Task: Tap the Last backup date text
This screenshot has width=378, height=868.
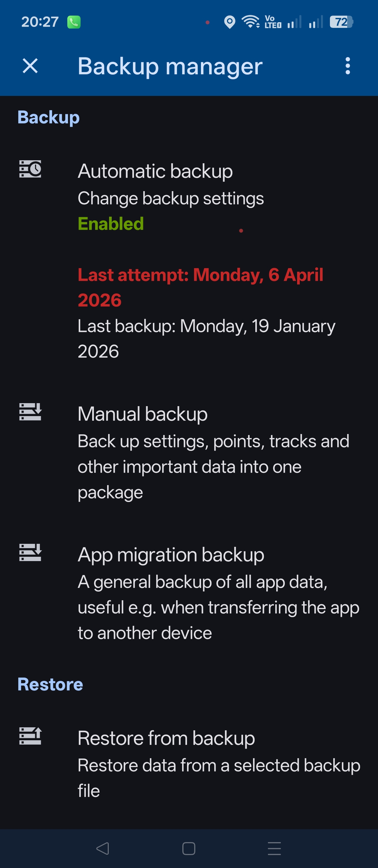Action: (206, 338)
